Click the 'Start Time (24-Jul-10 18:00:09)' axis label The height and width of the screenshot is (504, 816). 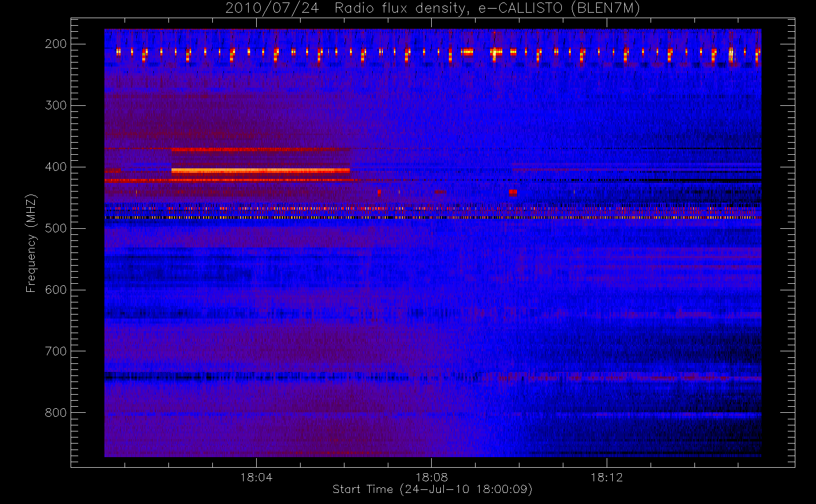(432, 489)
